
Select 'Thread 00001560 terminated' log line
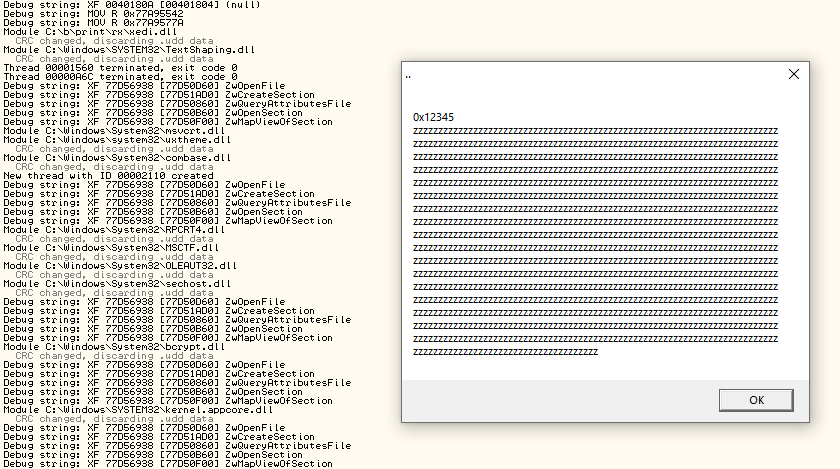click(x=121, y=68)
